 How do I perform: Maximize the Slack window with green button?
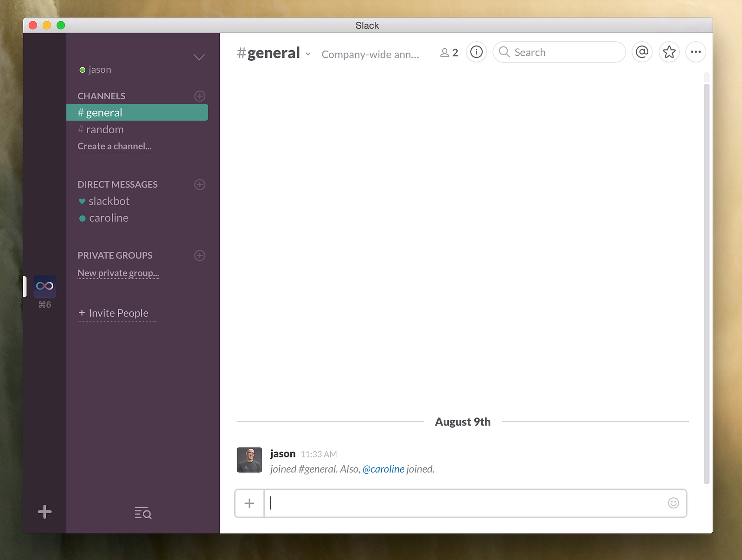(x=61, y=25)
